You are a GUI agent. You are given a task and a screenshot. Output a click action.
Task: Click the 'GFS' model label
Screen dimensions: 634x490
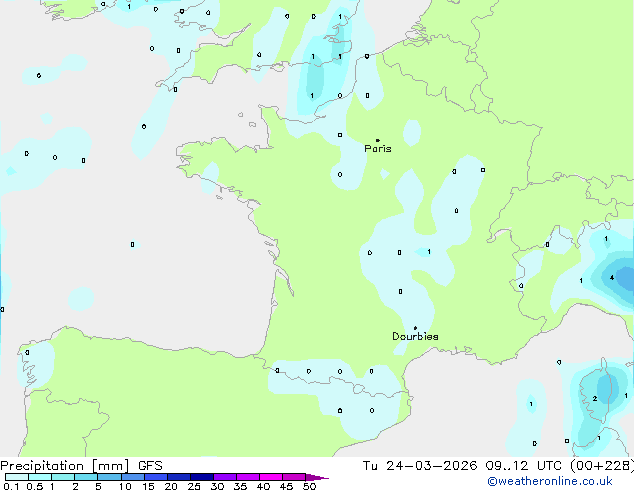150,466
